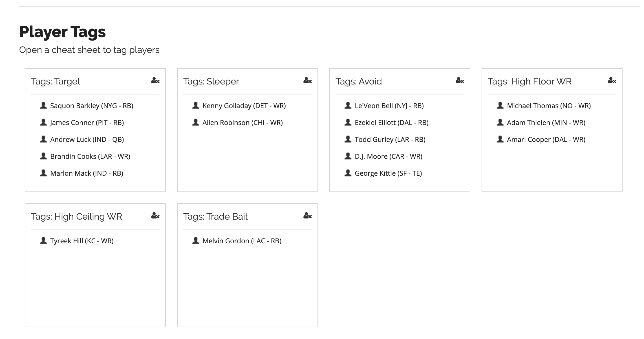
Task: Select Allen Robinson in Sleeper list
Action: coord(242,122)
